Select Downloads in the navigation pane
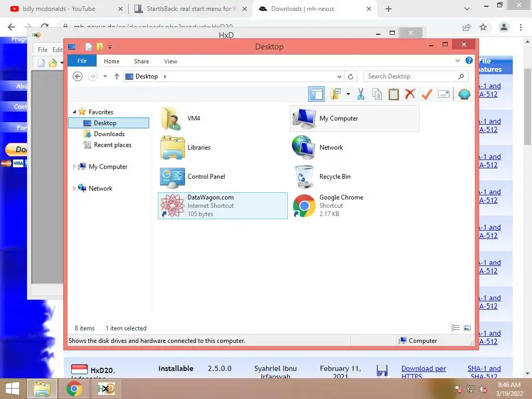 [109, 134]
